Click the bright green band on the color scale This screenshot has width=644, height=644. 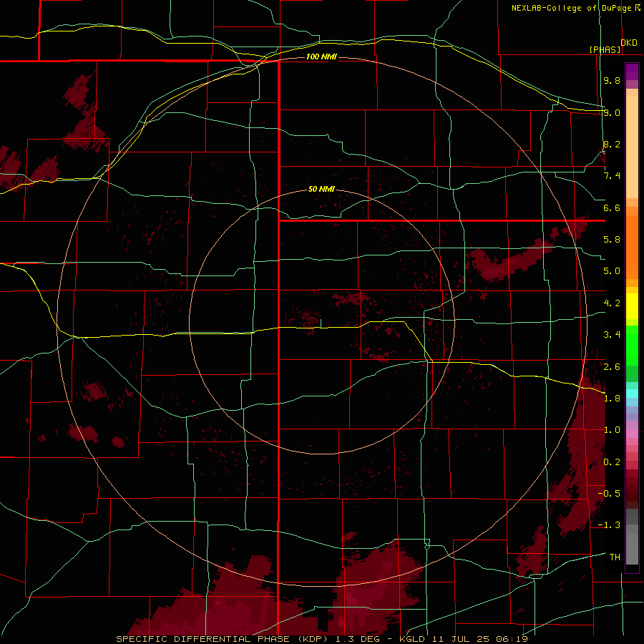632,345
